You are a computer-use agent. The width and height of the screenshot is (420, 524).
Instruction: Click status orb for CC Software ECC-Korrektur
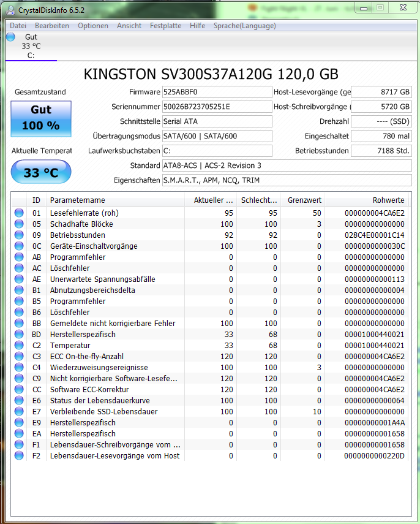pyautogui.click(x=19, y=389)
